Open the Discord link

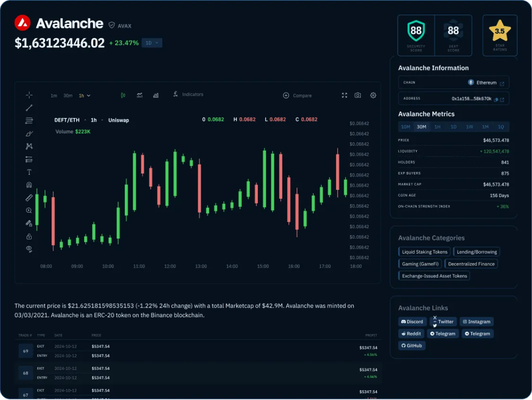point(412,321)
